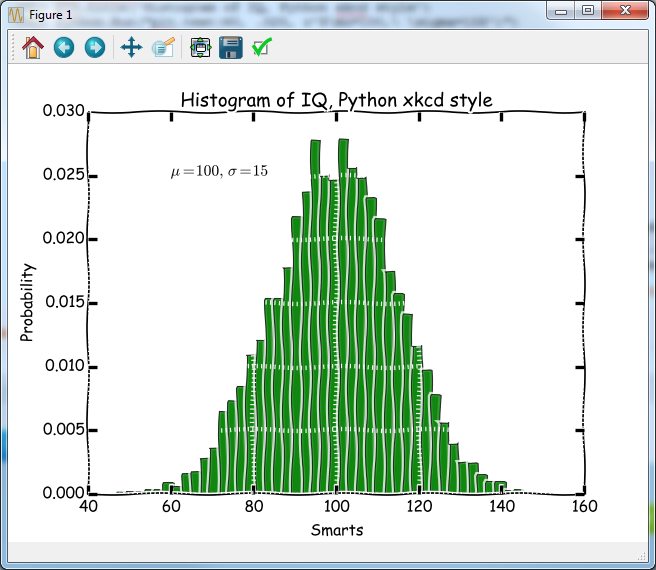Image resolution: width=656 pixels, height=570 pixels.
Task: Open figure options via green checkmark icon
Action: (x=262, y=47)
